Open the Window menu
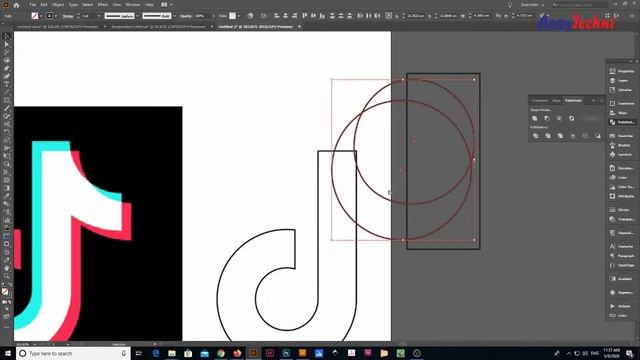 (133, 4)
